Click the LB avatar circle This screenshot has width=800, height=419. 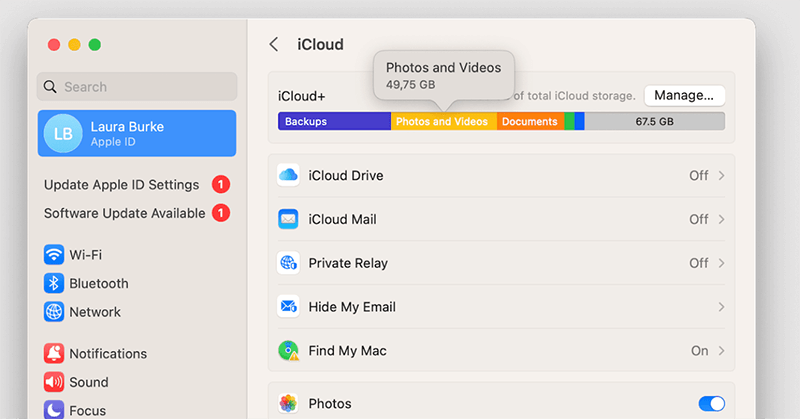click(x=63, y=133)
